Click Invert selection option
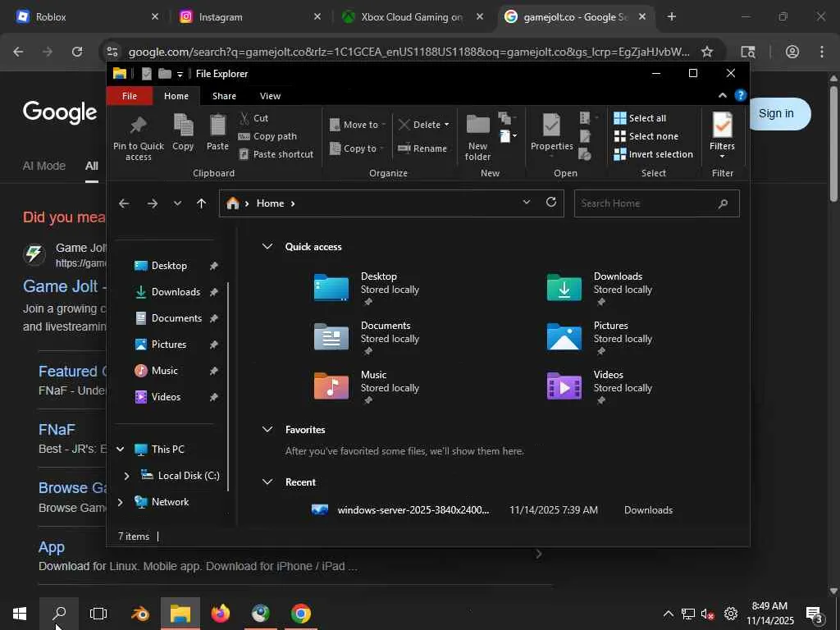840x630 pixels. point(653,154)
